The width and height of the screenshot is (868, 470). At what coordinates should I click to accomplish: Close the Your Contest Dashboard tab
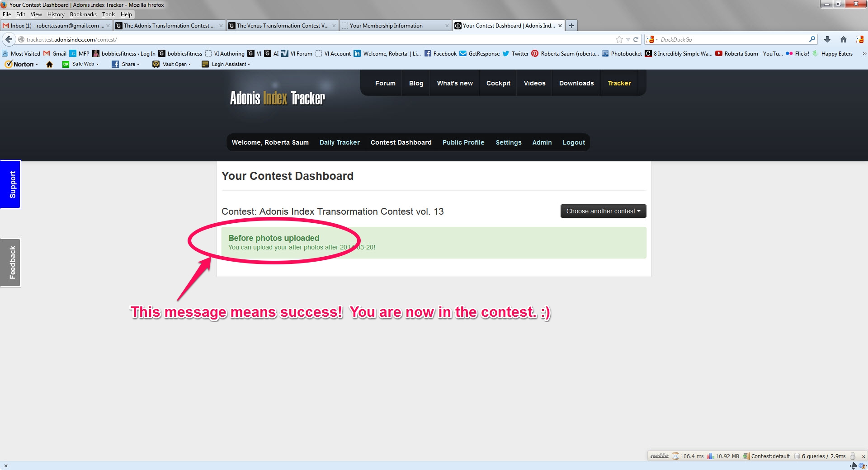(x=560, y=26)
